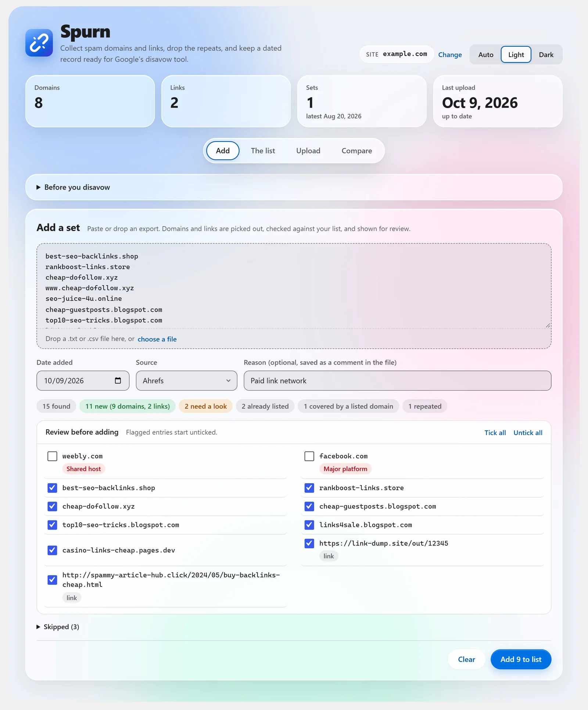Untick the spammy-article-hub.click link checkbox
Image resolution: width=588 pixels, height=710 pixels.
[53, 580]
